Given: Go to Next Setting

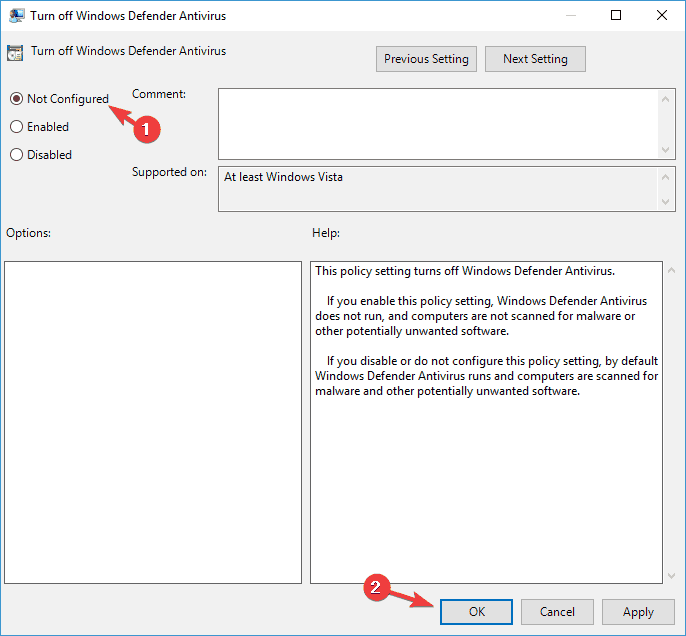Looking at the screenshot, I should point(535,59).
